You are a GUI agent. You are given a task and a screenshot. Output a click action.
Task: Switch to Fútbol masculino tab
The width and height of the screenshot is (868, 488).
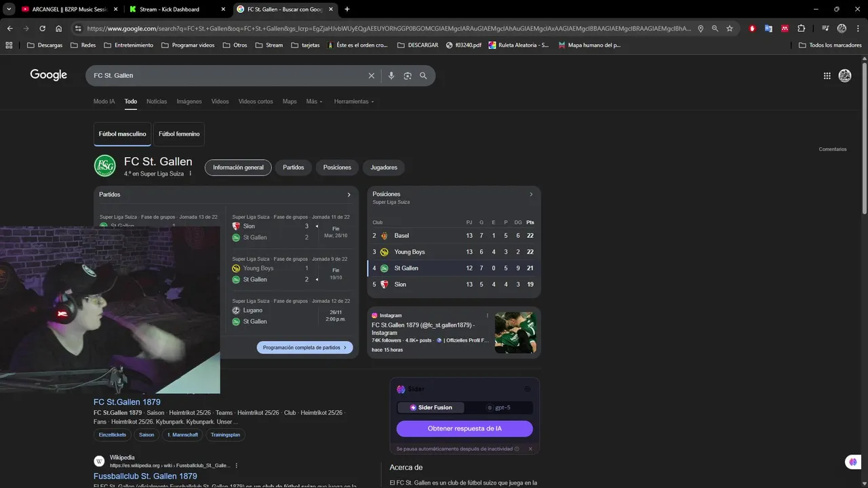tap(122, 134)
